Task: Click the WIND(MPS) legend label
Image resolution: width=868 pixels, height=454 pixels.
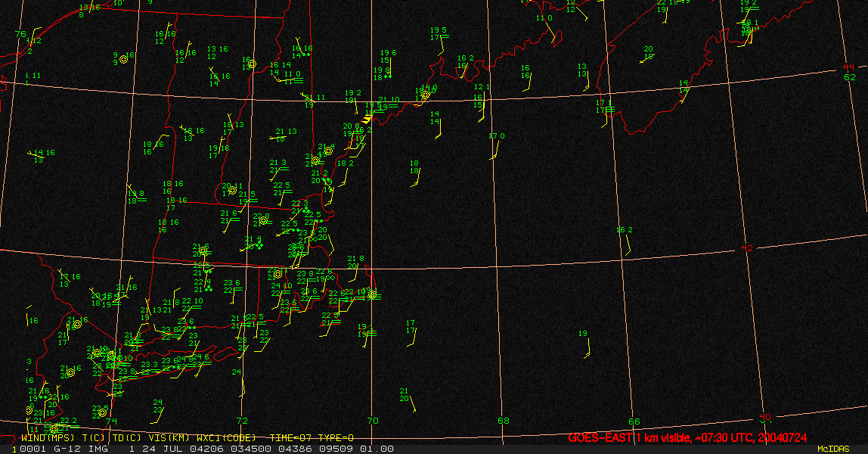Action: (47, 438)
